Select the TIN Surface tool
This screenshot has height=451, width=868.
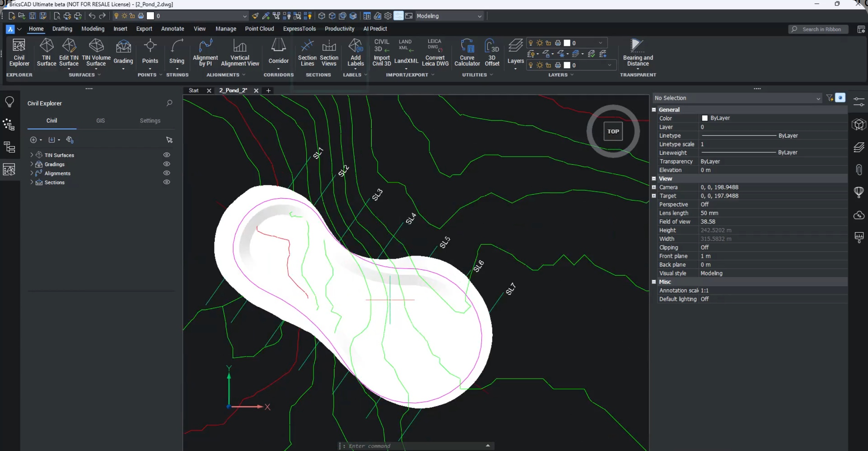click(46, 52)
